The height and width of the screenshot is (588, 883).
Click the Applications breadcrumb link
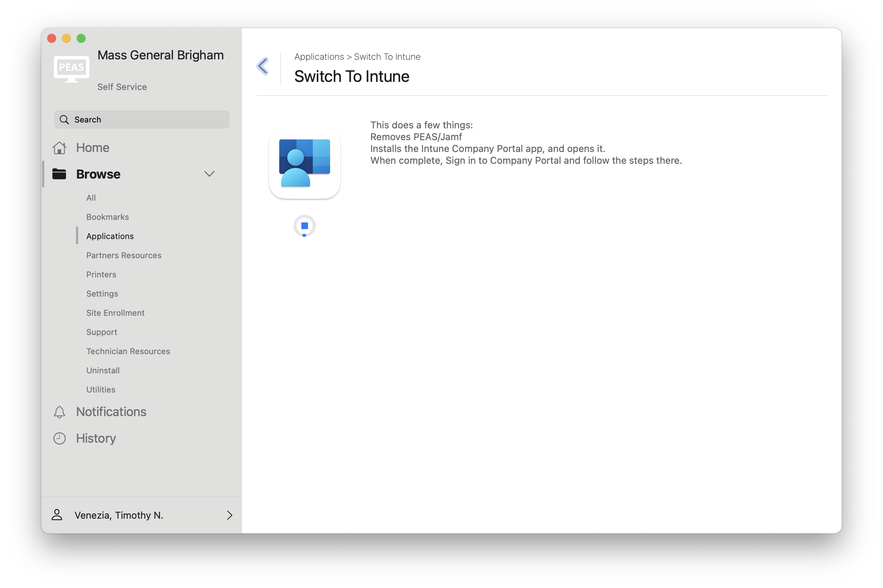[x=319, y=56]
